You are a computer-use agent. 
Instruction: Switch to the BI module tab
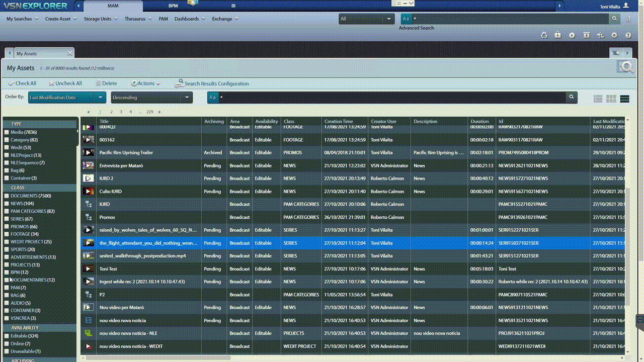233,6
